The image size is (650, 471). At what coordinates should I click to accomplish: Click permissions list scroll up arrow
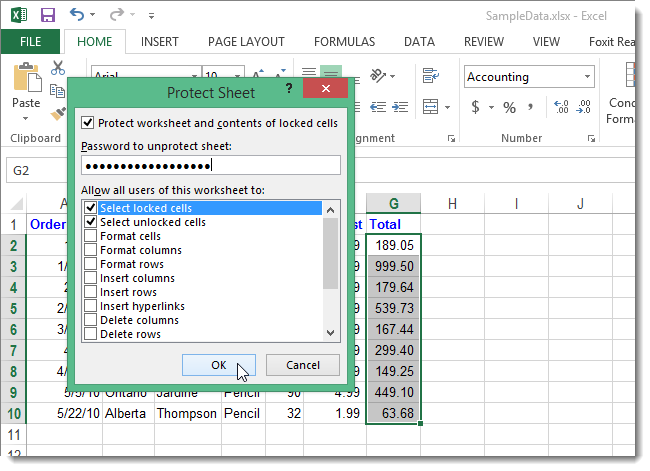(330, 210)
